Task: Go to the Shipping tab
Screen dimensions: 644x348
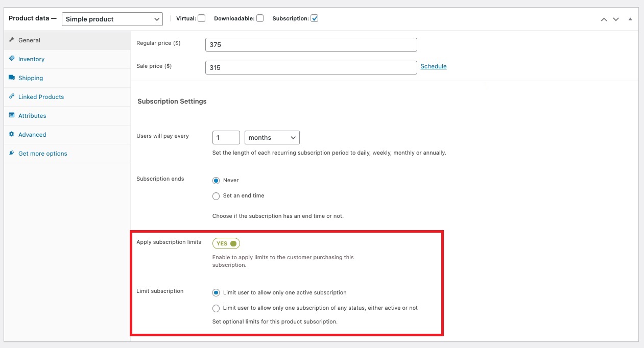Action: tap(67, 78)
